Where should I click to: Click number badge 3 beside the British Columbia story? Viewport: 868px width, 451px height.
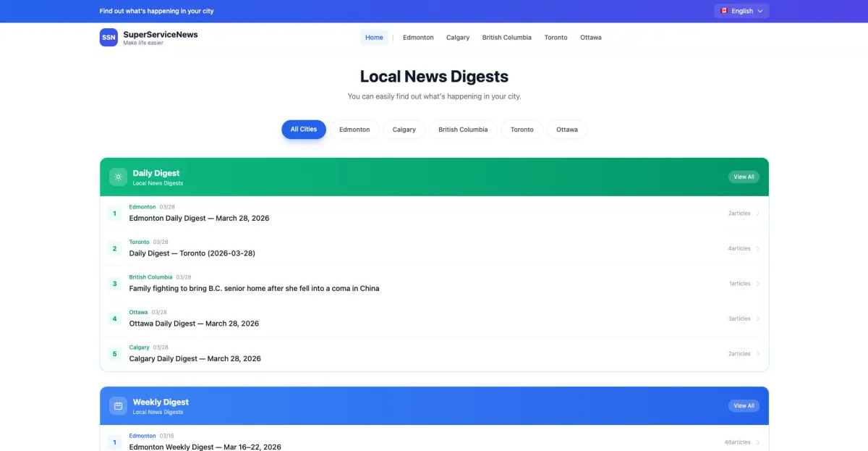coord(114,283)
